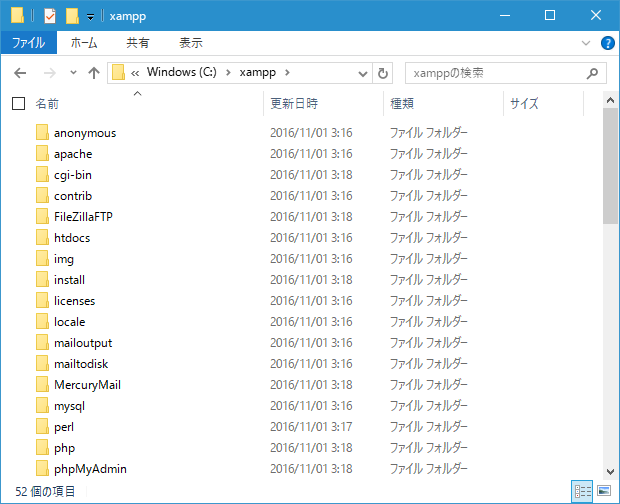Click the vertical scrollbar thumb

click(x=610, y=166)
